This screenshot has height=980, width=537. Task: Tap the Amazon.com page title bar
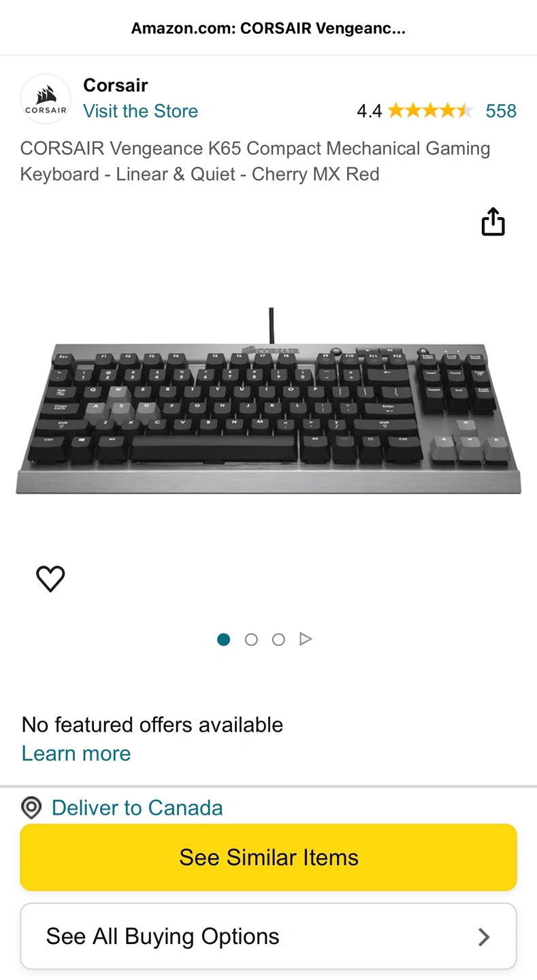click(268, 29)
